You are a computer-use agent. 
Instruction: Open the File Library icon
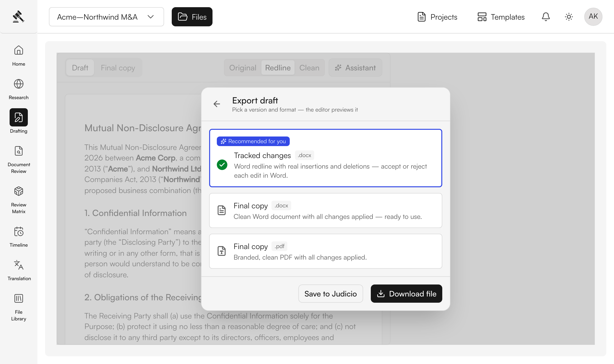[x=19, y=299]
